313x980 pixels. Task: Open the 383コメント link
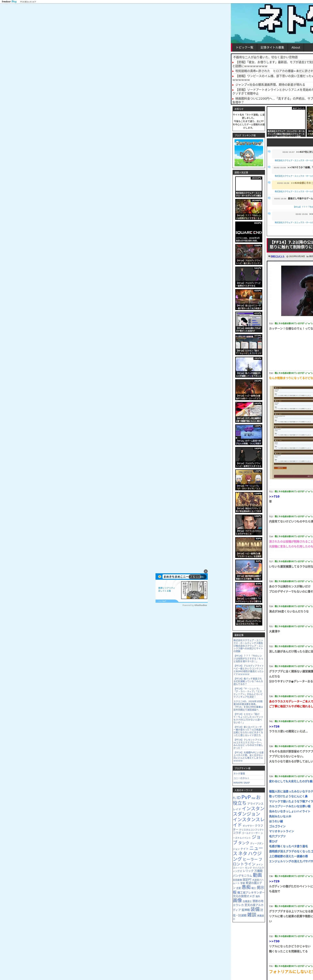[x=277, y=256]
